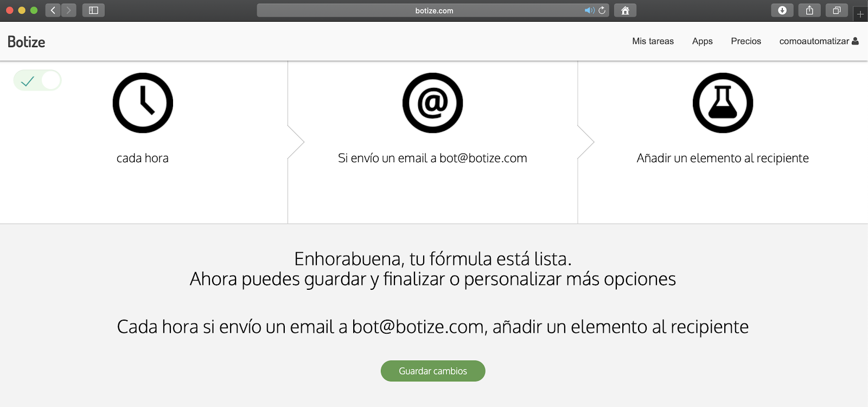Click the browser back arrow

53,10
